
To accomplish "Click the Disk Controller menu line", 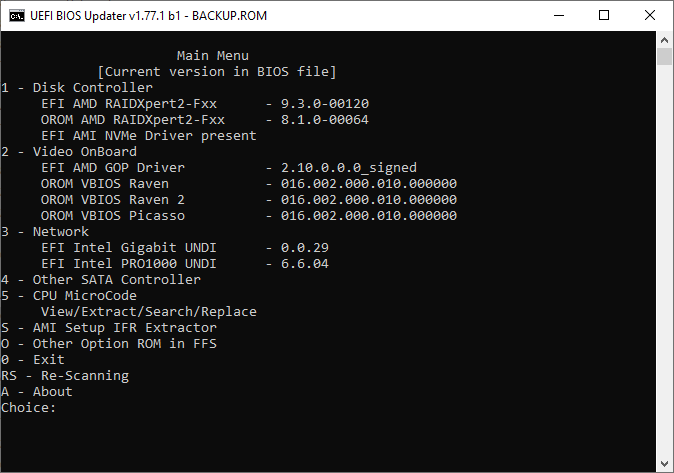I will pos(77,88).
